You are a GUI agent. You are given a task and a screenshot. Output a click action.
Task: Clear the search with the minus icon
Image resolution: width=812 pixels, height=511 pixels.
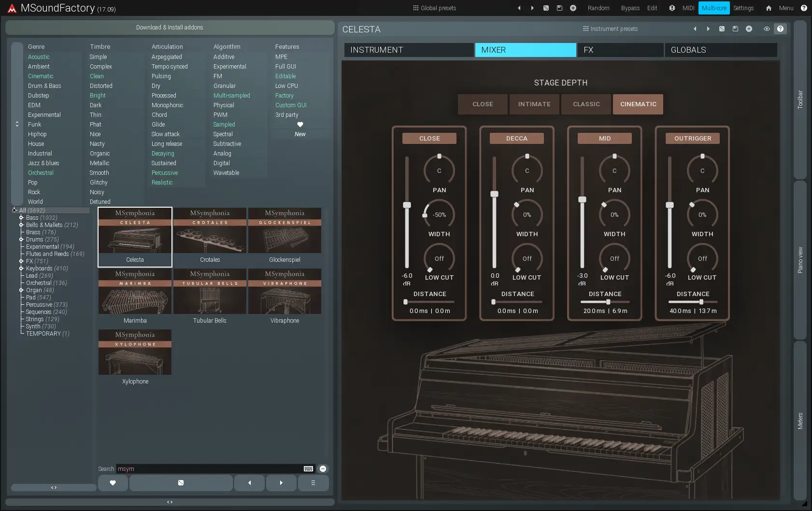click(323, 469)
